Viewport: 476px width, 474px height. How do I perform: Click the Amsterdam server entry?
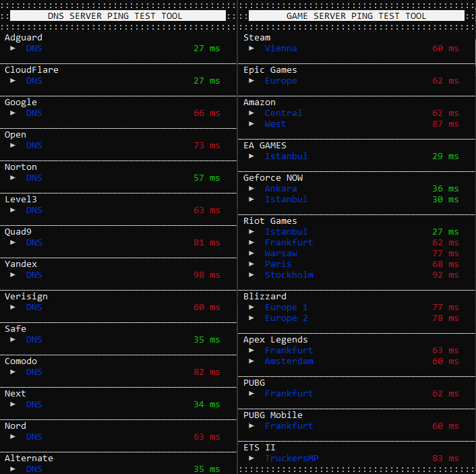click(289, 361)
